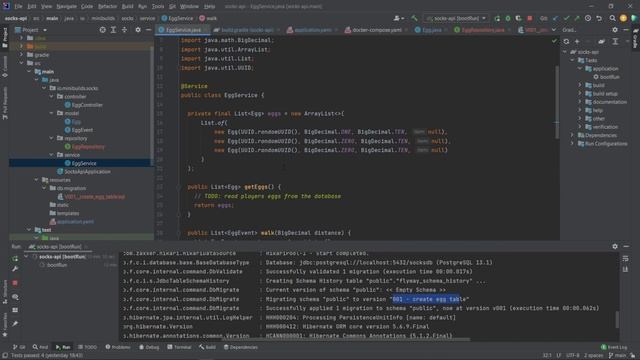This screenshot has height=360, width=640.
Task: Open the Problems tool window
Action: tap(118, 347)
